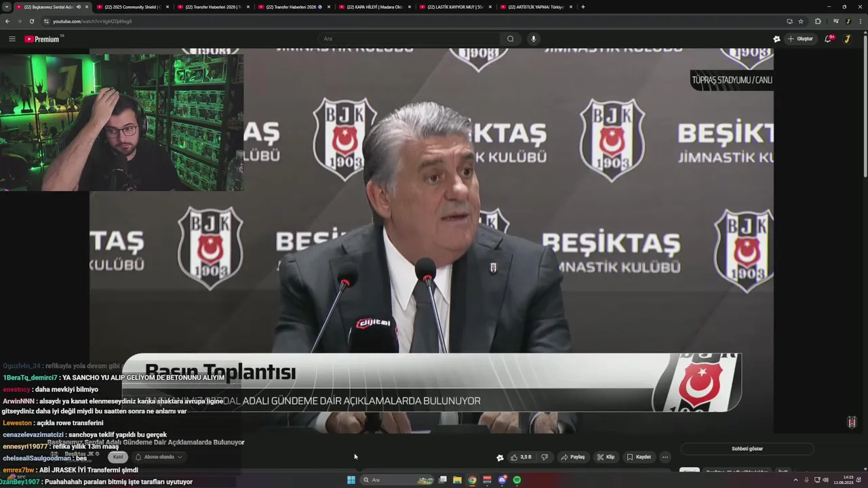Save the video with Kaydet
The image size is (868, 488).
tap(639, 457)
